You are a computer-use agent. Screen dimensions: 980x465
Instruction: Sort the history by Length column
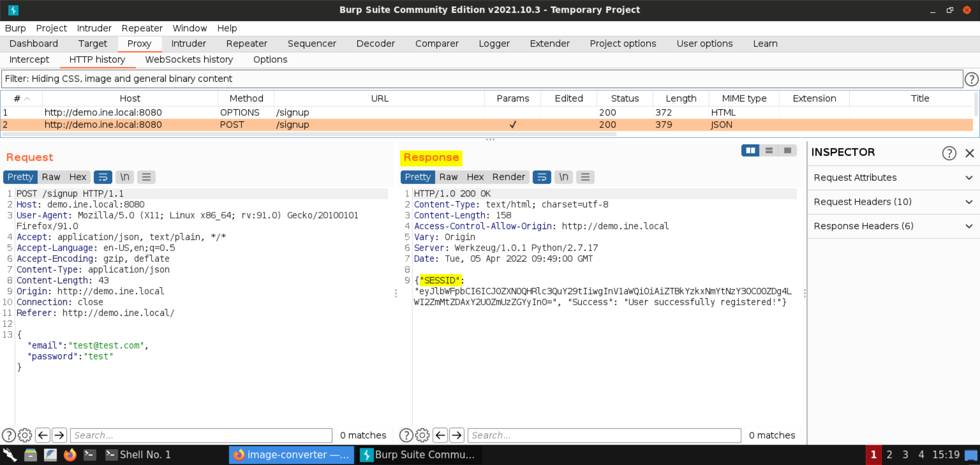point(681,99)
